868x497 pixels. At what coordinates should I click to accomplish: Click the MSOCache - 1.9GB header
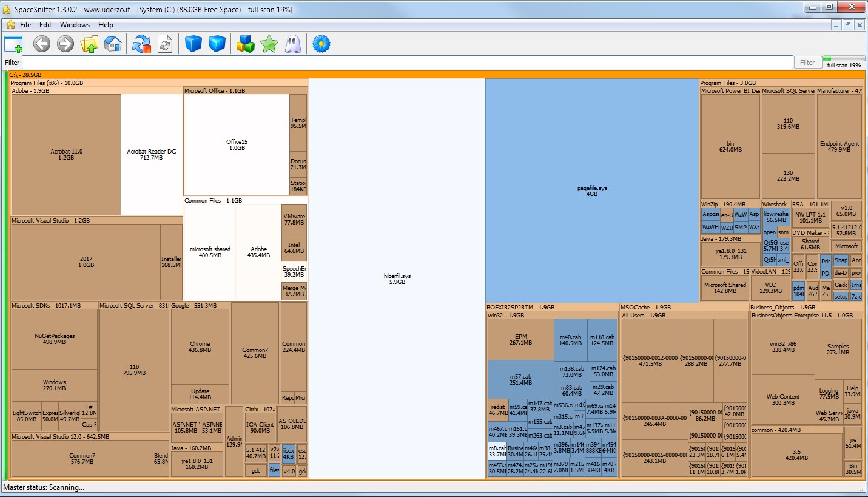pos(684,307)
